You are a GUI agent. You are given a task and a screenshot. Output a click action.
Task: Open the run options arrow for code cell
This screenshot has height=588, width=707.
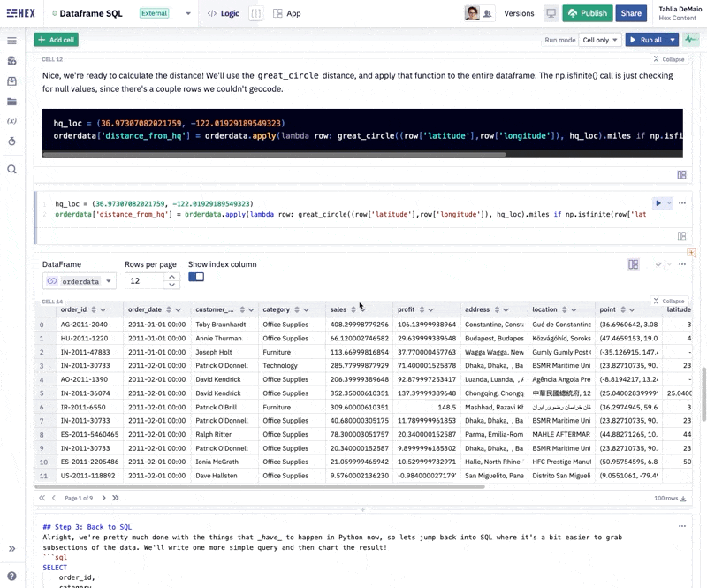pyautogui.click(x=670, y=203)
